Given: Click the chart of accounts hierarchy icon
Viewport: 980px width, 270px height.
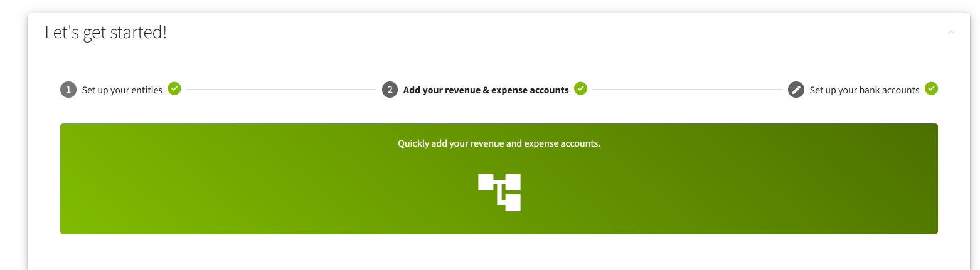Looking at the screenshot, I should (x=499, y=192).
